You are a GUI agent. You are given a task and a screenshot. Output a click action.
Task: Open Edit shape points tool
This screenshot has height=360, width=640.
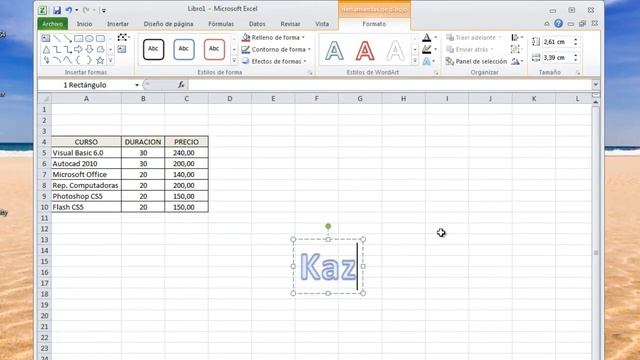123,38
